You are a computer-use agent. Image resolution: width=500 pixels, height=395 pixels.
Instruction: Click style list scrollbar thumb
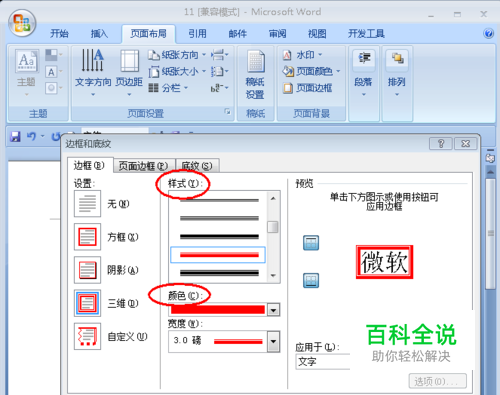click(x=273, y=227)
